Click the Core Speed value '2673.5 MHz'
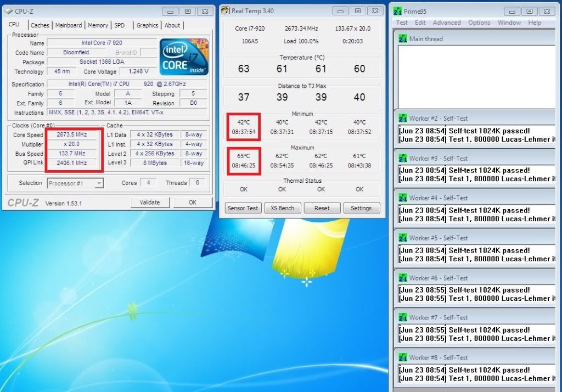The image size is (562, 392). (72, 135)
